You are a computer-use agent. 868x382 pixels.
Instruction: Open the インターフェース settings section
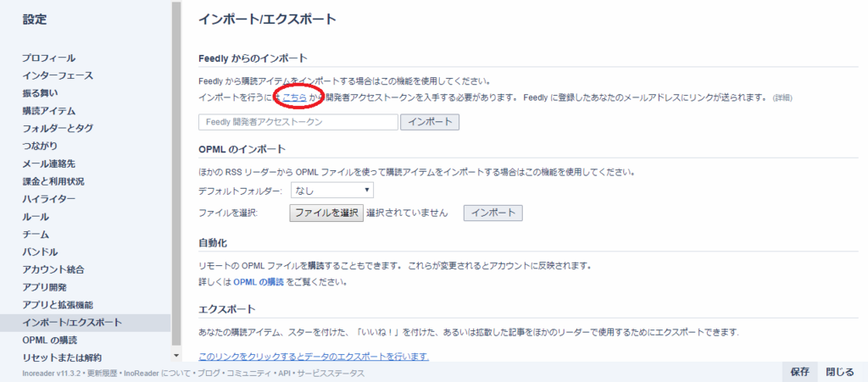point(58,75)
